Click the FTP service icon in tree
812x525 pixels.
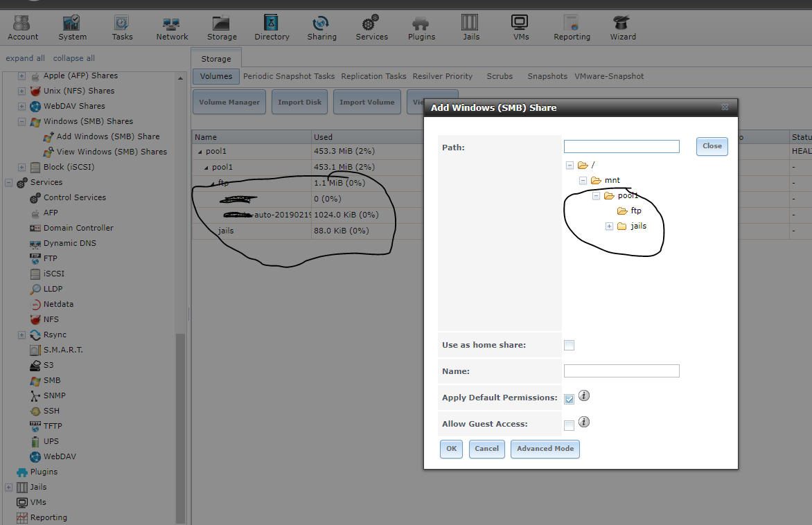point(35,258)
